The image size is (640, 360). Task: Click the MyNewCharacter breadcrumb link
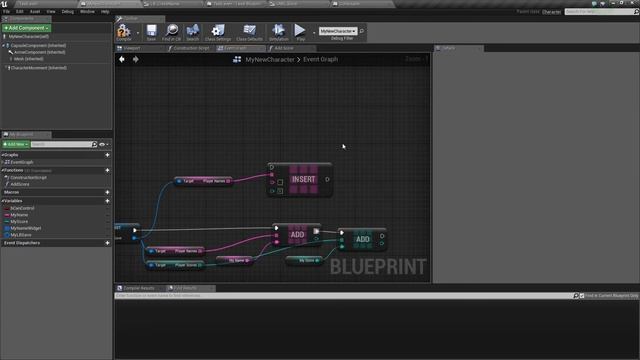point(270,60)
